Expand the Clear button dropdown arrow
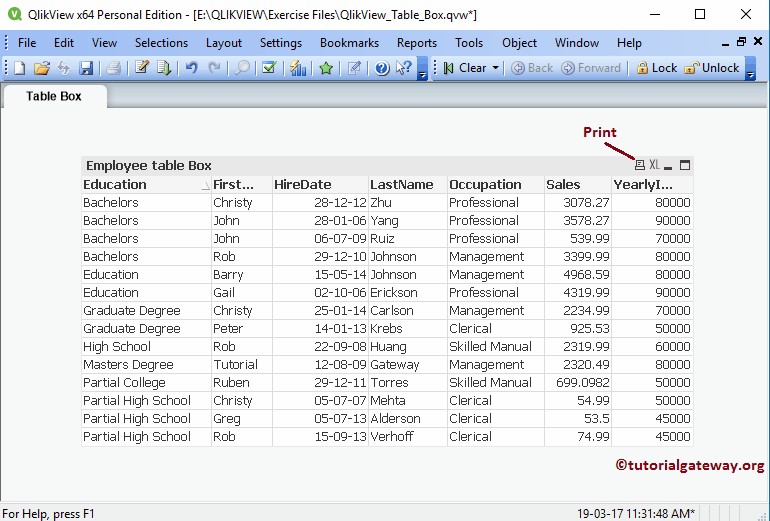Viewport: 770px width, 521px height. click(496, 68)
